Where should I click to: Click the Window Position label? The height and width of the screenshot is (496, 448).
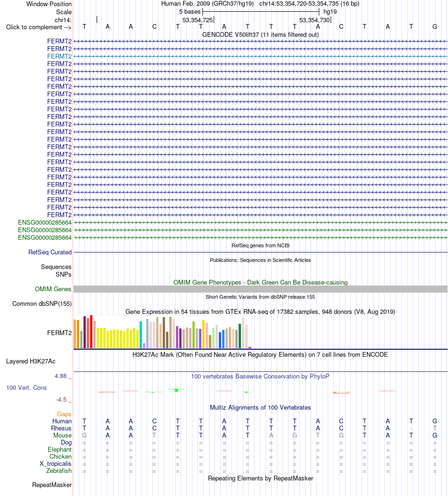click(x=49, y=4)
